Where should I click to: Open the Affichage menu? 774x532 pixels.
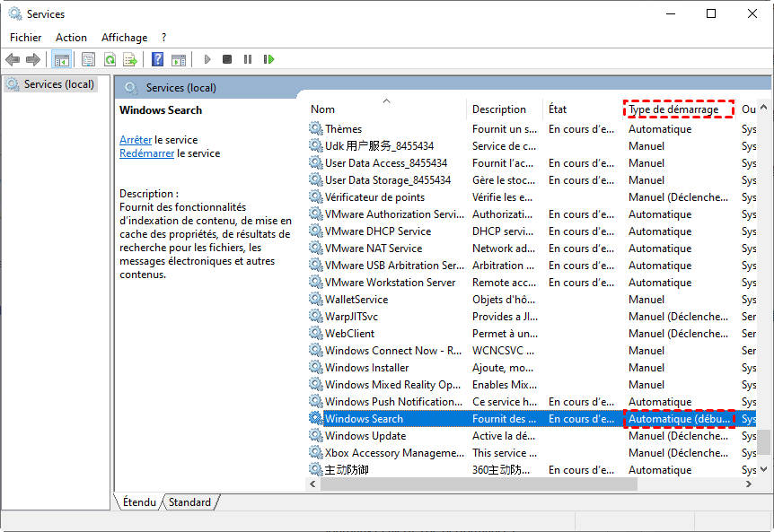pos(124,38)
